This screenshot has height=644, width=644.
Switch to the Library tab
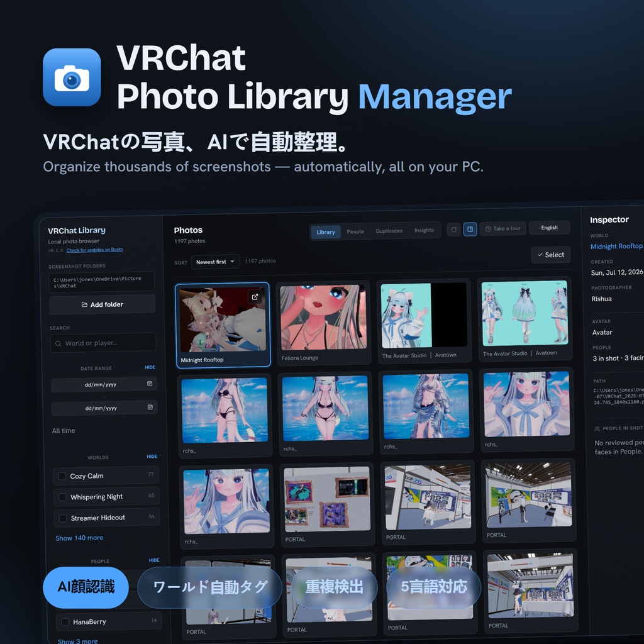click(x=326, y=232)
